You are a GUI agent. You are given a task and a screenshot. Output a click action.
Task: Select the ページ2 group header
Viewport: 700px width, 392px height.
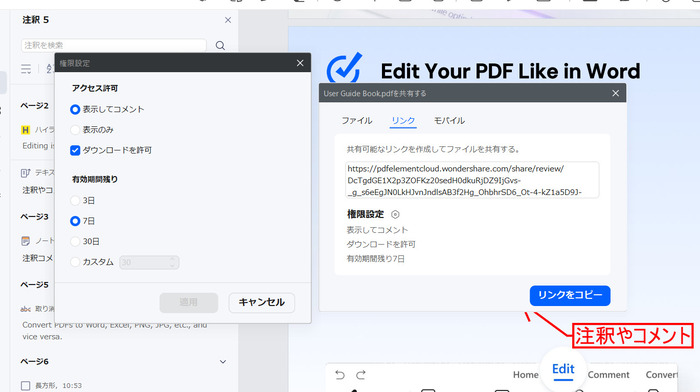(34, 106)
